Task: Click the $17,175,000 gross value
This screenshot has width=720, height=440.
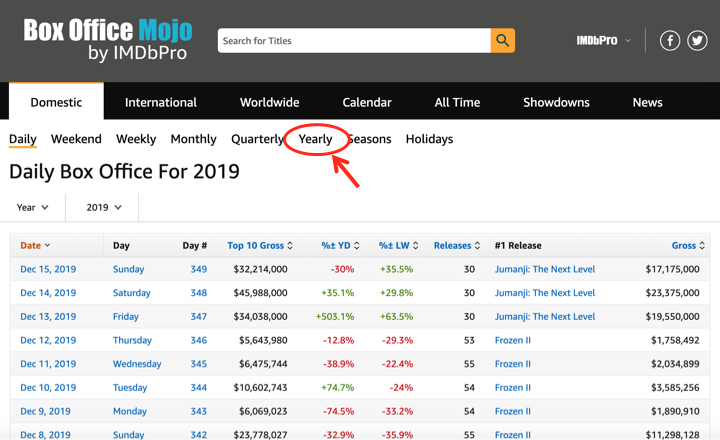Action: pos(673,269)
